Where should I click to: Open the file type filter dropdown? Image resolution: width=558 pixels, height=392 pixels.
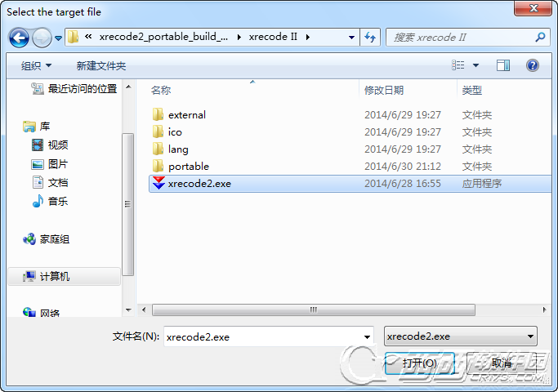tap(461, 336)
